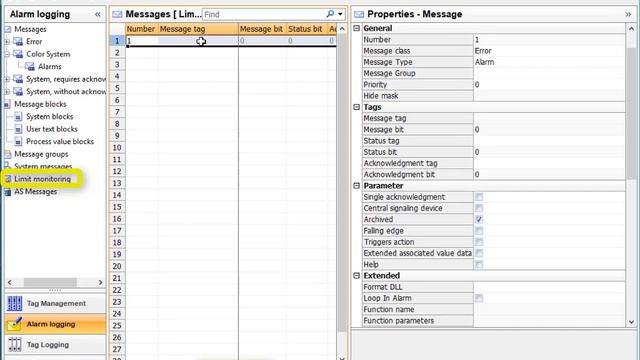Expand System, requires acknowledgment node

(x=7, y=79)
